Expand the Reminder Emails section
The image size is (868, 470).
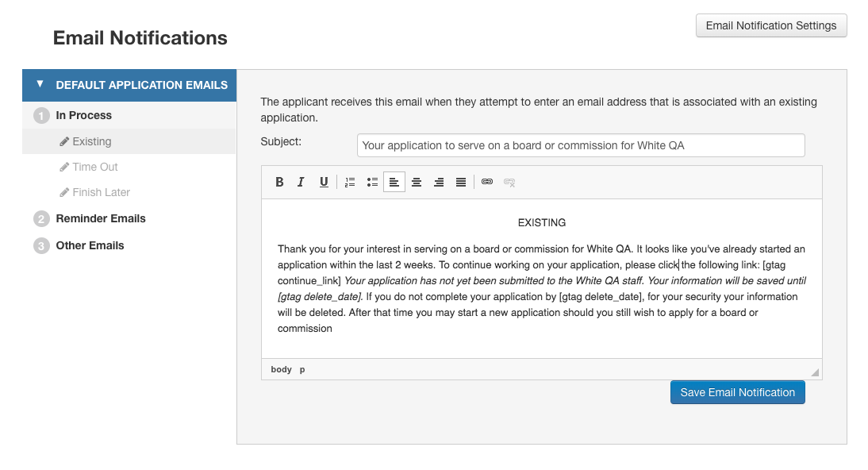point(100,218)
